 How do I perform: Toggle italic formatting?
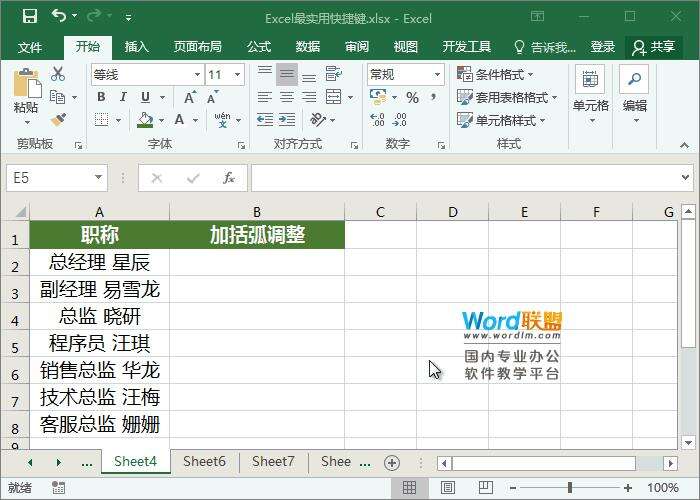(x=123, y=97)
